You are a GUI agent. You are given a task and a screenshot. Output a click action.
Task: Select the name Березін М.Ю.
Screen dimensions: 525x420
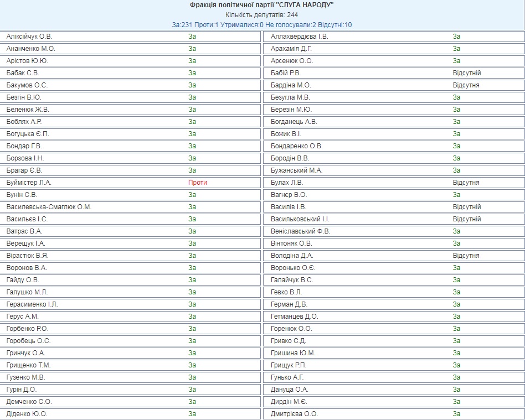pyautogui.click(x=291, y=110)
